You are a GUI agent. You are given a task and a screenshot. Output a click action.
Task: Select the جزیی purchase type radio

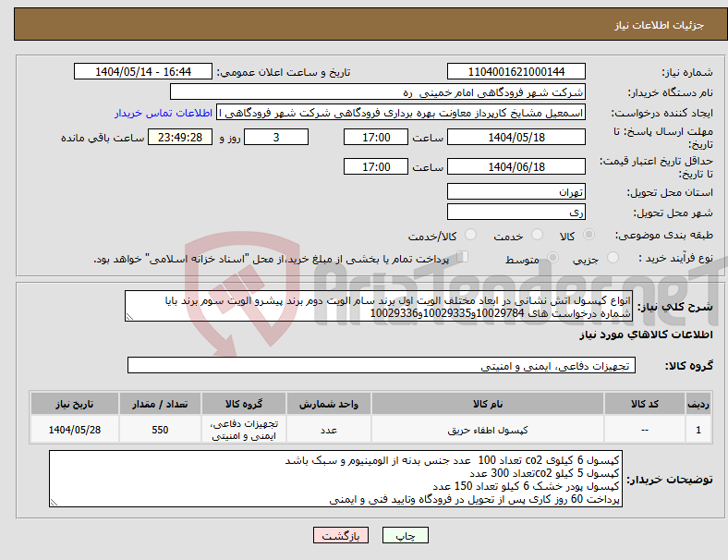pos(613,258)
